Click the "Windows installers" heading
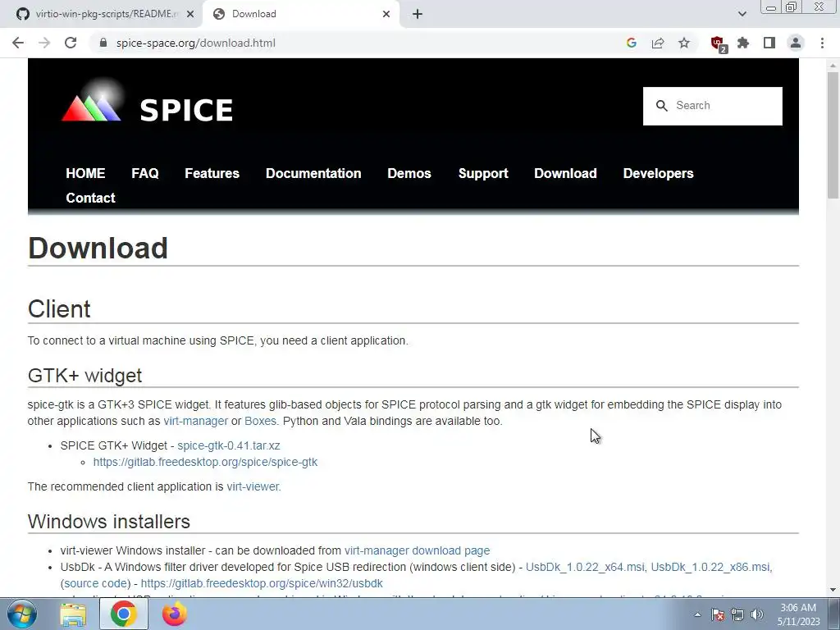Screen dimensions: 840x630 pyautogui.click(x=109, y=522)
